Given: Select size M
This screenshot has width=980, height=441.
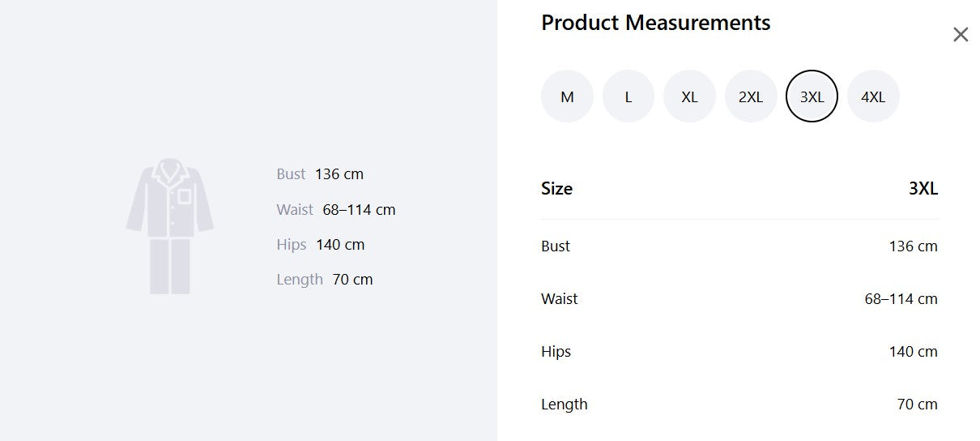Looking at the screenshot, I should tap(567, 96).
